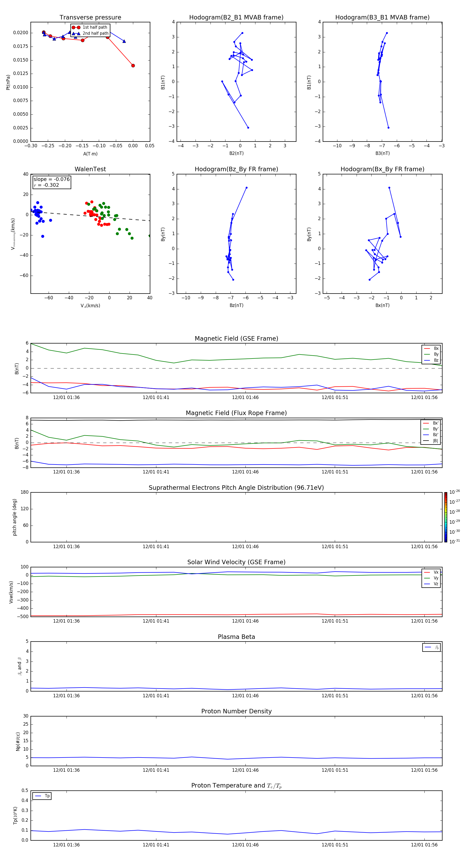Viewport: 473px width, 868px height.
Task: Click the "Solar Wind Velocity (GSE Frame)" title
Action: (x=236, y=562)
